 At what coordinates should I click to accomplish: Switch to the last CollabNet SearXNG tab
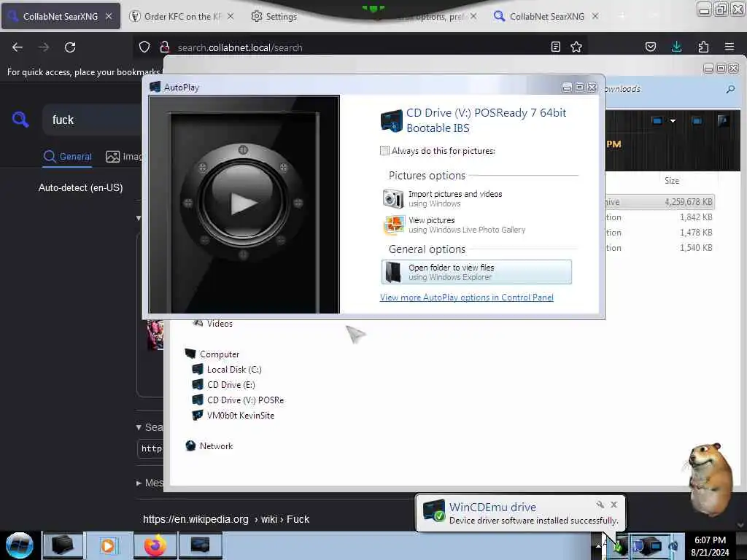pos(546,16)
